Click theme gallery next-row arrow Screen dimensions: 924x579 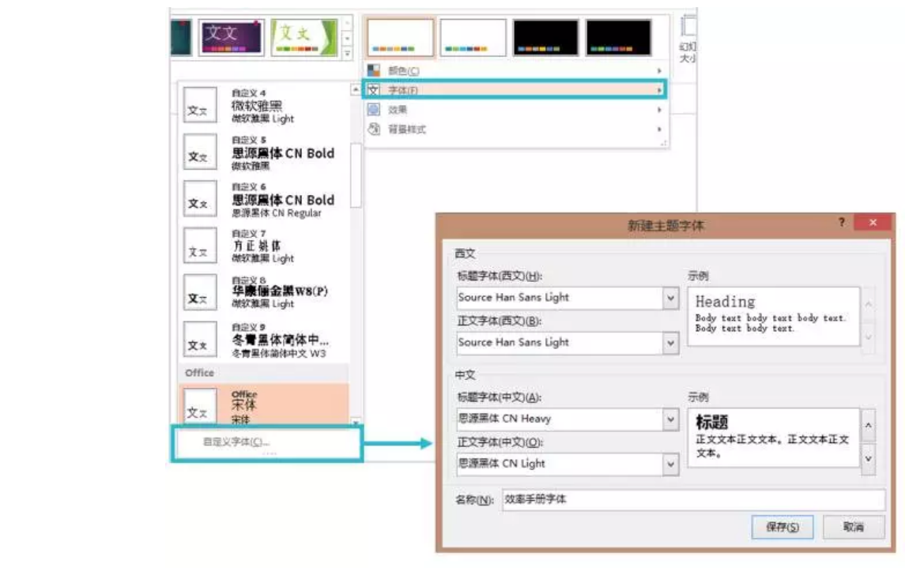[347, 38]
